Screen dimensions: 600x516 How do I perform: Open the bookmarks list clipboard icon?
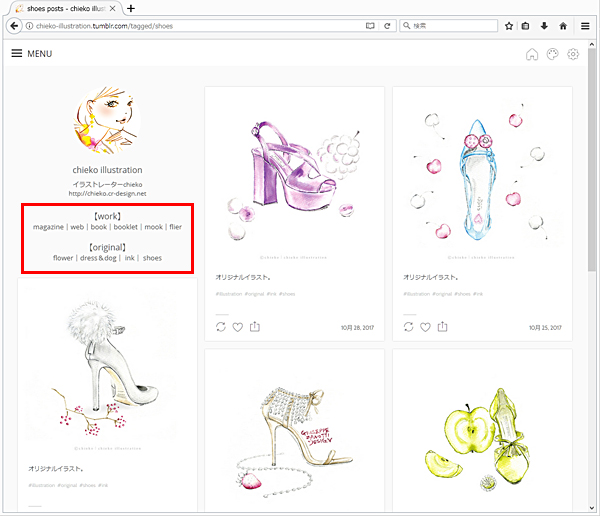525,26
